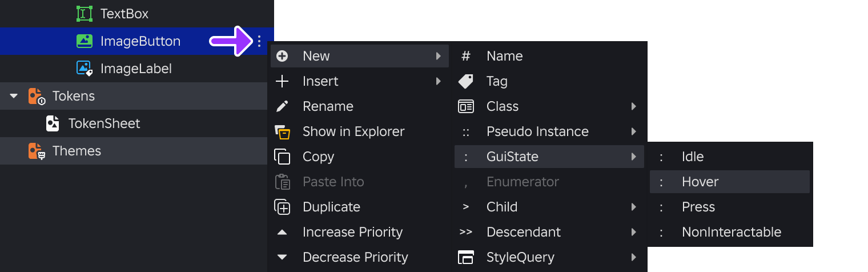Click the tag icon in the submenu

point(466,81)
